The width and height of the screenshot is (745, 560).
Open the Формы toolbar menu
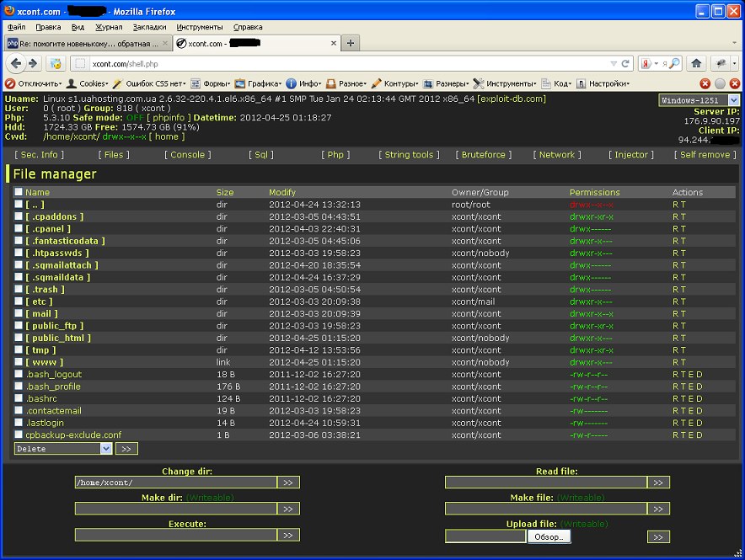pyautogui.click(x=211, y=83)
